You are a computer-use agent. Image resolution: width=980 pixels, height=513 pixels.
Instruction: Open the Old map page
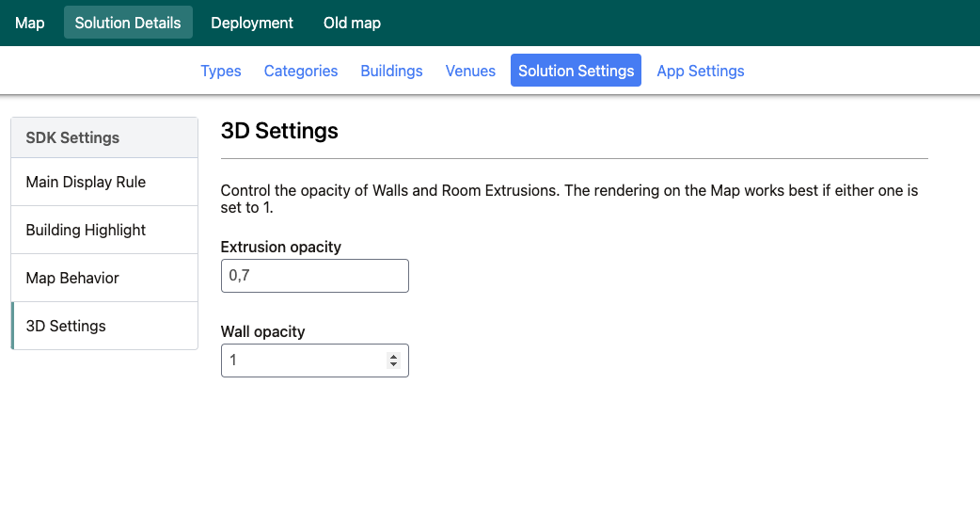point(352,23)
